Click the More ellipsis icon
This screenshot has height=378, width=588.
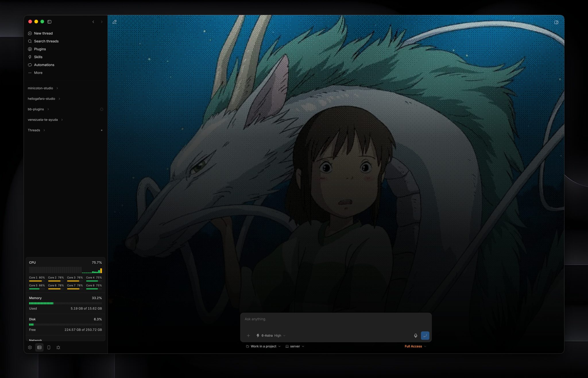[x=30, y=73]
